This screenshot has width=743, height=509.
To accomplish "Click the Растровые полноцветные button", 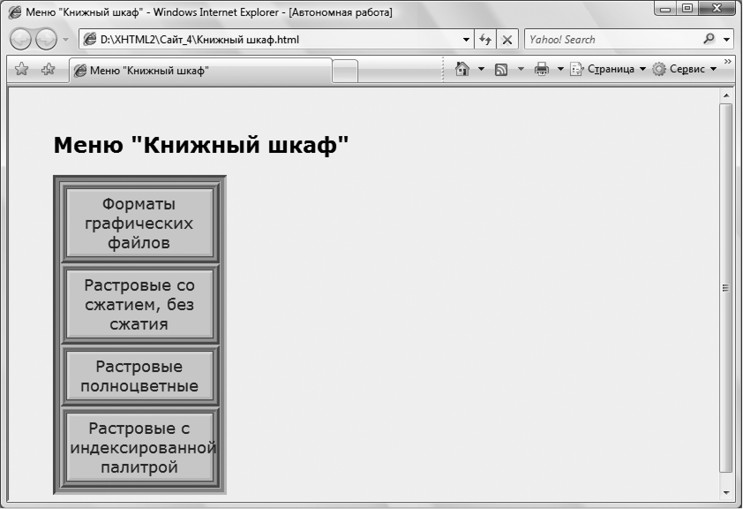I will click(139, 376).
